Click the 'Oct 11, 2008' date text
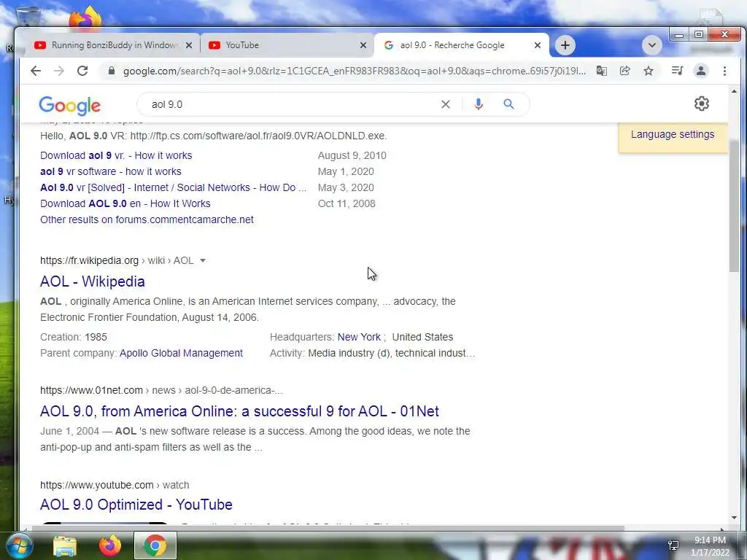This screenshot has width=747, height=560. click(347, 203)
